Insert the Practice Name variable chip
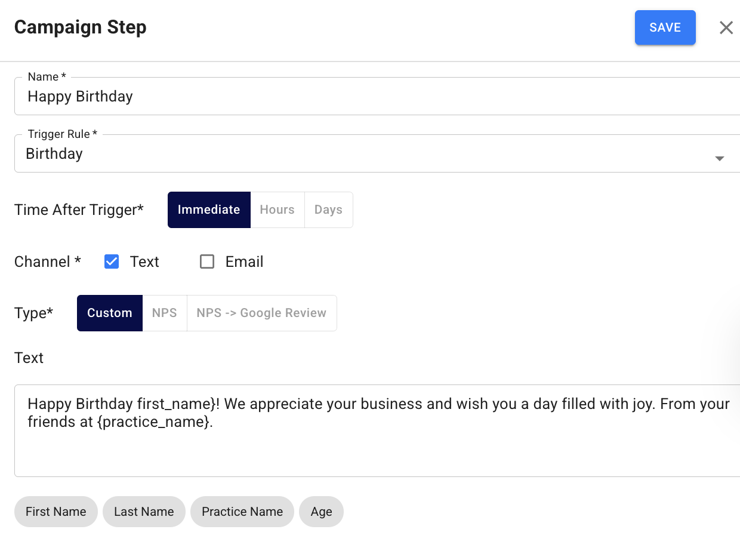Screen dimensions: 740x560 click(242, 512)
